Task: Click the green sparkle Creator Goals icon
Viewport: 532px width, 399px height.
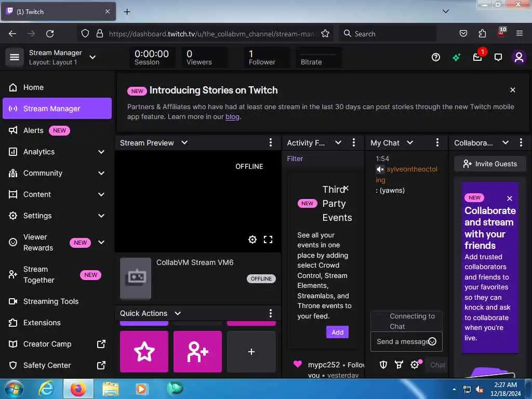Action: 456,57
